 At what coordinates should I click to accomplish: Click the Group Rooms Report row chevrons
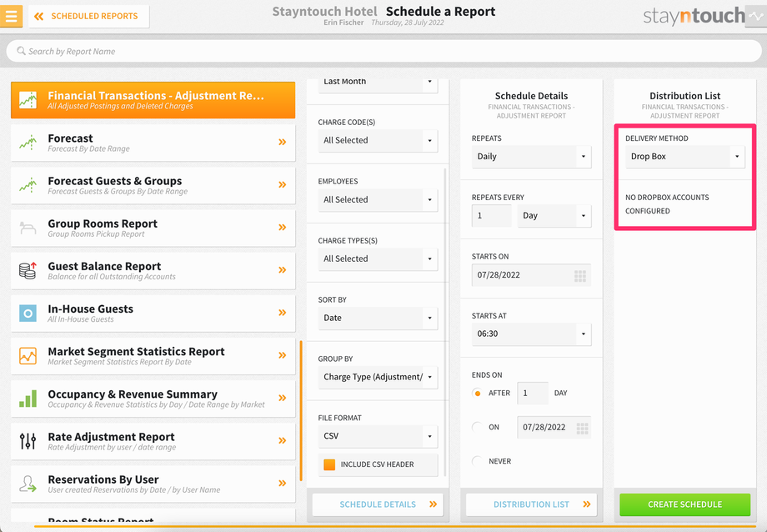tap(283, 227)
